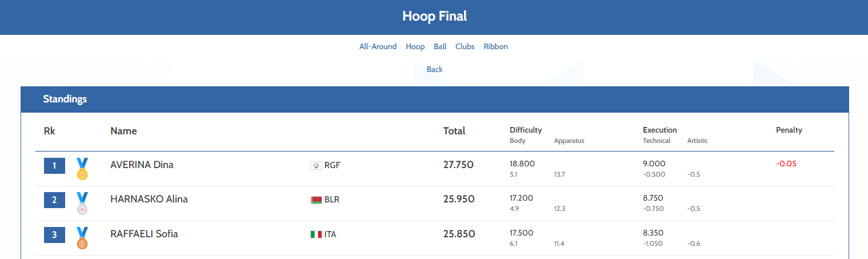Screen dimensions: 868x259
Task: Click the rank 1 badge
Action: pyautogui.click(x=54, y=166)
